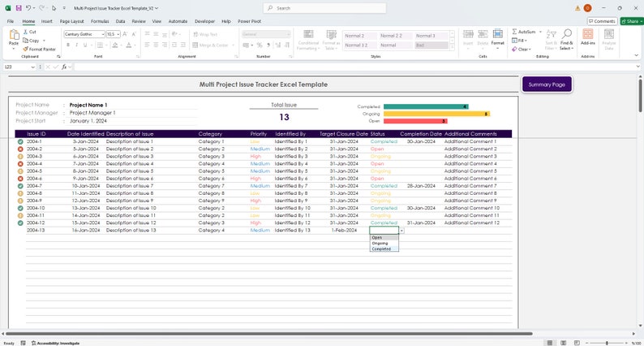This screenshot has width=644, height=346.
Task: Undo the last action
Action: pos(28,8)
